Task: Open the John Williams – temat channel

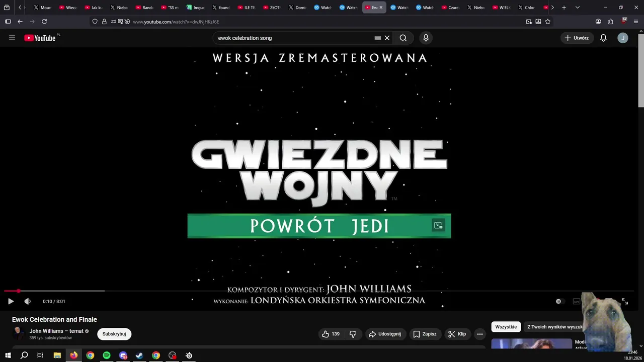Action: 56,331
